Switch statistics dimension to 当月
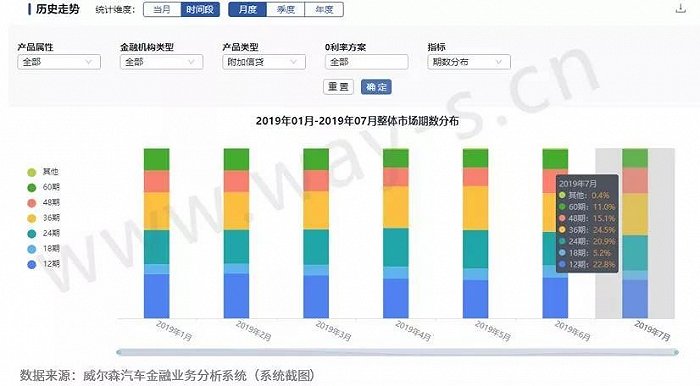The height and width of the screenshot is (386, 700). [162, 9]
